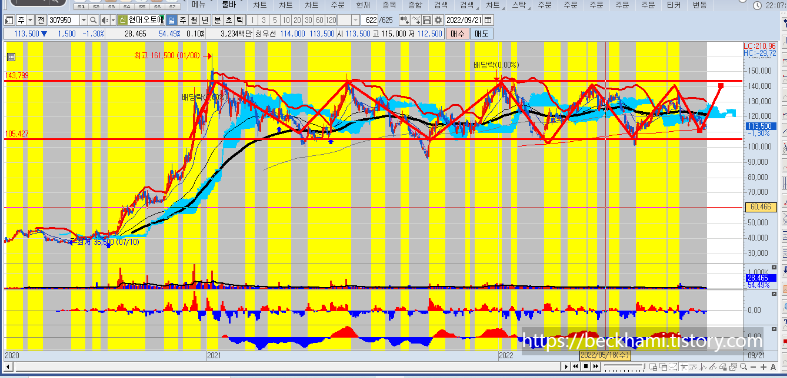
Task: Click the 매수 buy button
Action: [x=458, y=34]
